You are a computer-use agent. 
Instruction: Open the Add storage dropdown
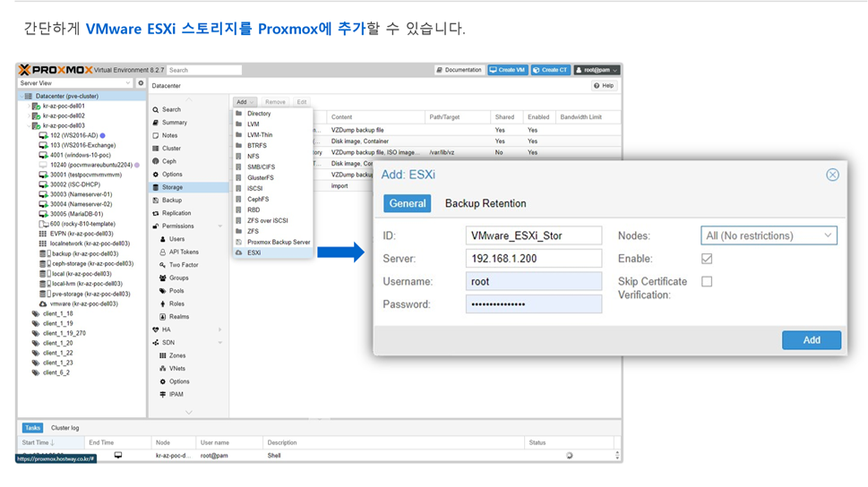point(245,102)
